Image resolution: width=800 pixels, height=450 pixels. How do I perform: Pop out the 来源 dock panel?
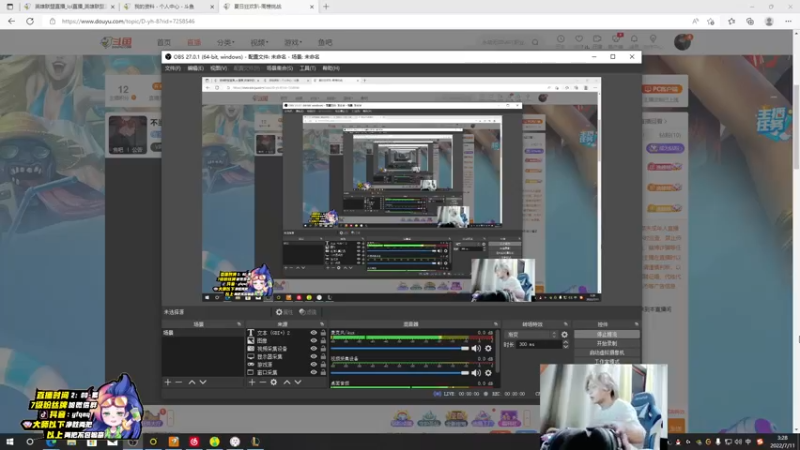click(x=322, y=324)
